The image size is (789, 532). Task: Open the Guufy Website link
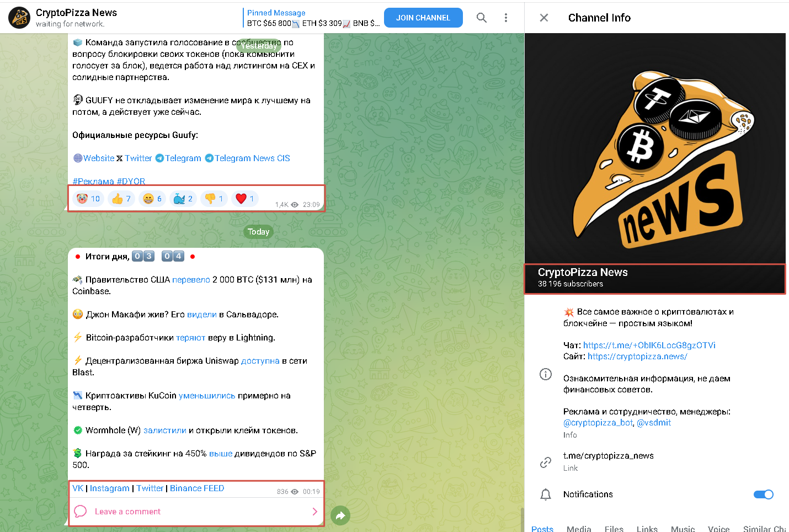point(99,158)
